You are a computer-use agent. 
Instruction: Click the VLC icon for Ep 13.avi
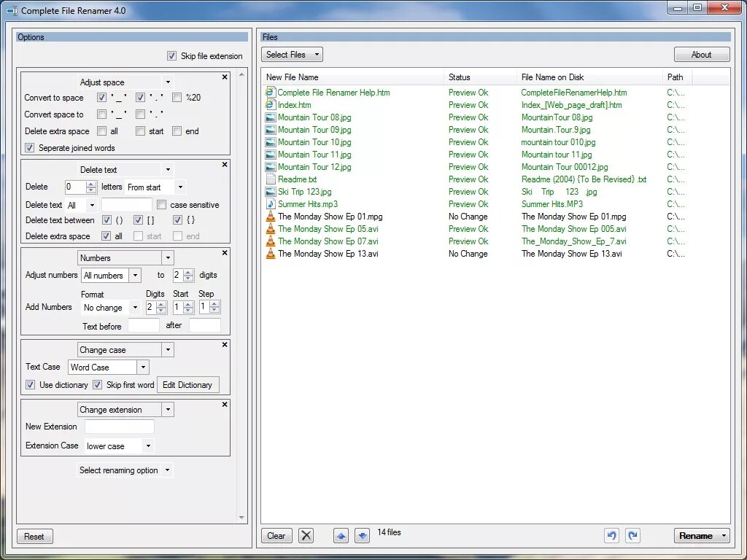(x=270, y=253)
